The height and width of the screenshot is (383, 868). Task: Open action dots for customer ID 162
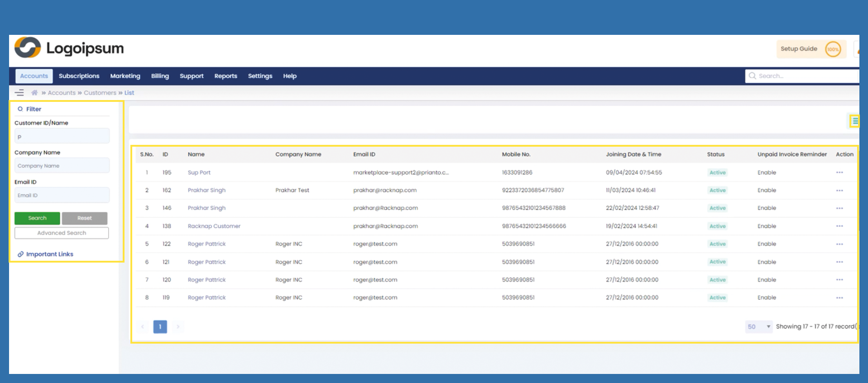(839, 191)
